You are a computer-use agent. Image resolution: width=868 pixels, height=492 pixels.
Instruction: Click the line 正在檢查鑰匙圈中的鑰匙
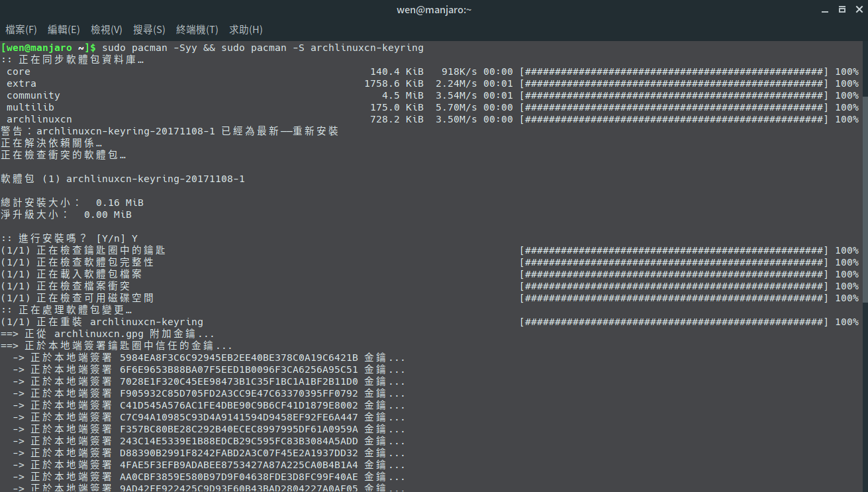(x=83, y=250)
